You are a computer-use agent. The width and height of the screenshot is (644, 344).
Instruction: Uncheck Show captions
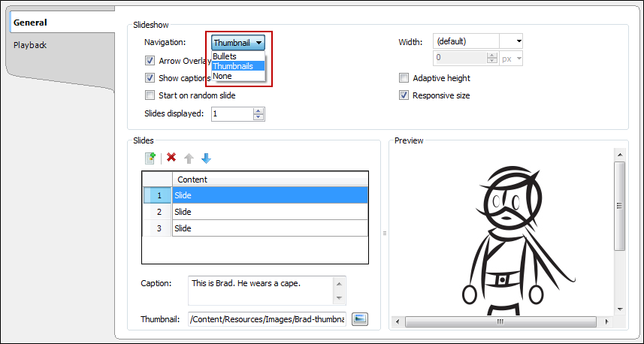pos(150,78)
